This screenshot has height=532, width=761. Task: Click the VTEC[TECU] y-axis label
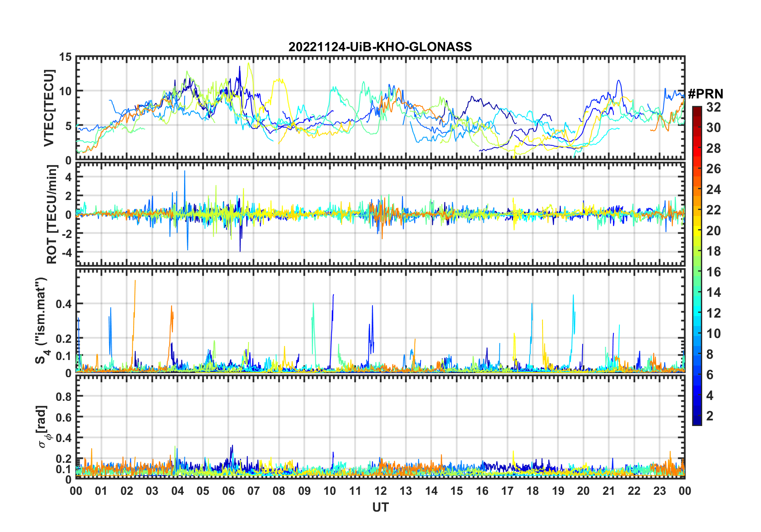[x=49, y=108]
